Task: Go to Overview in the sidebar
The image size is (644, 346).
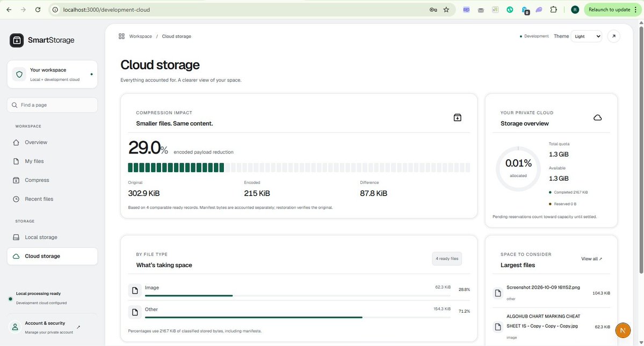Action: coord(52,142)
